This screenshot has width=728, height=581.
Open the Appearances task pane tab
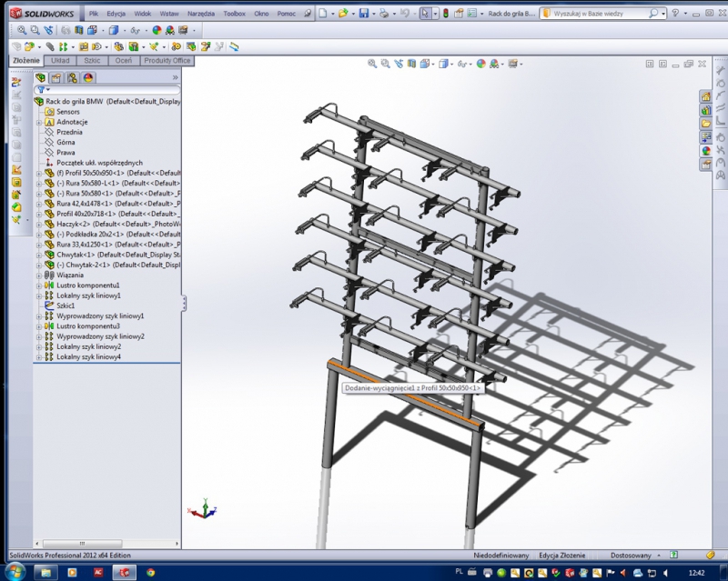pos(705,150)
